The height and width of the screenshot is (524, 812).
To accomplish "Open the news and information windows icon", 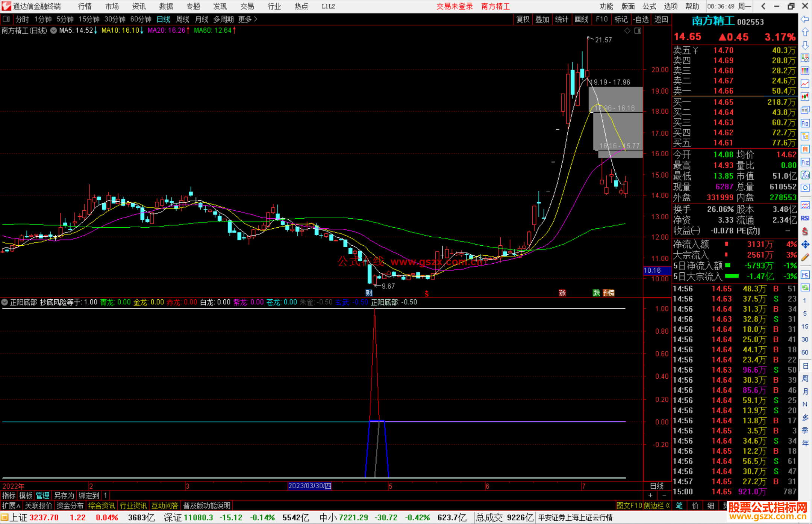I will (x=805, y=110).
